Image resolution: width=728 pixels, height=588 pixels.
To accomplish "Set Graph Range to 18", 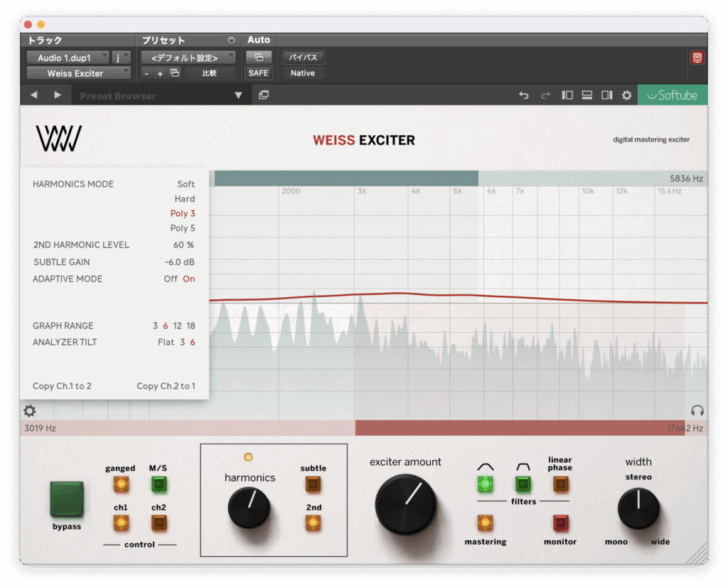I will (191, 326).
